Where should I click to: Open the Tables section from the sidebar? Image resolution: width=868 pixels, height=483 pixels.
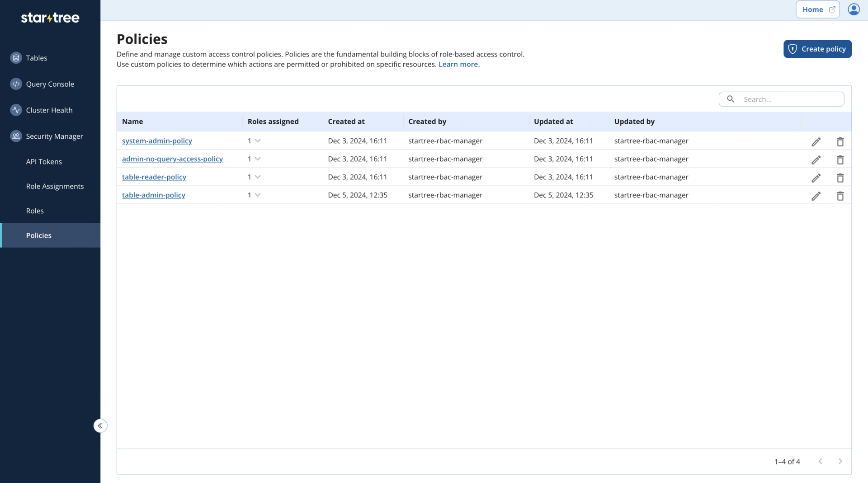[x=37, y=58]
